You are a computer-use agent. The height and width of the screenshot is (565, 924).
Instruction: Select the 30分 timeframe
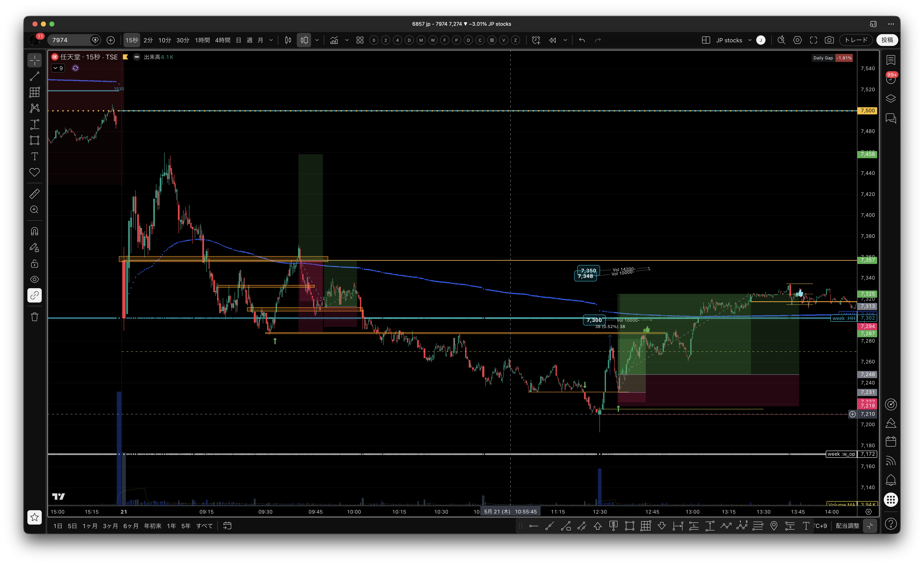tap(183, 40)
